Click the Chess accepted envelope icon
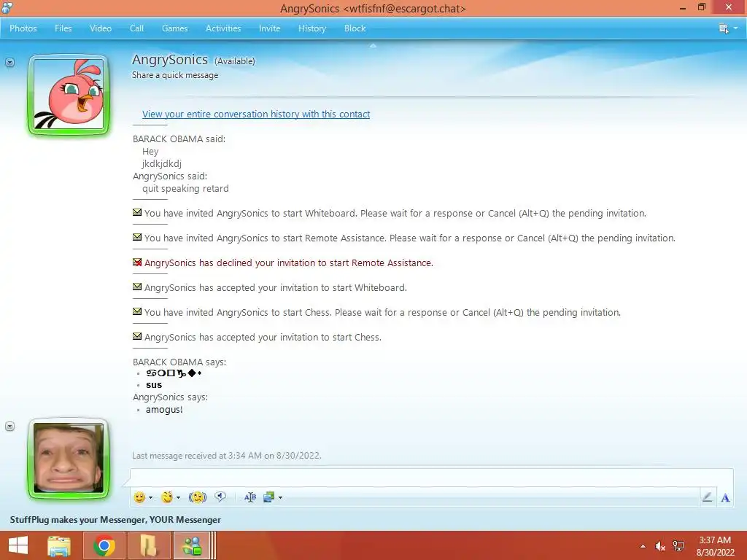 (x=137, y=336)
